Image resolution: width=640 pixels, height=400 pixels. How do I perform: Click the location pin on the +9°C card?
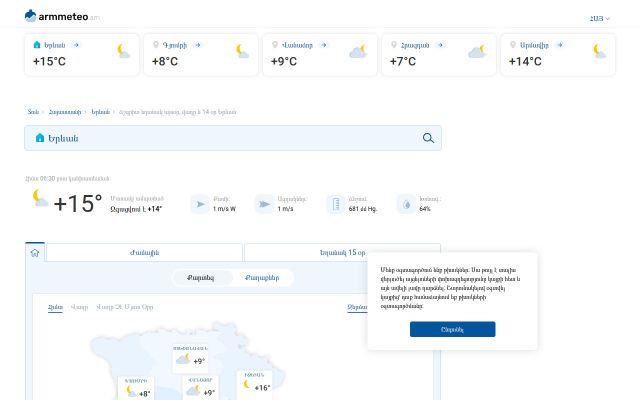(275, 44)
